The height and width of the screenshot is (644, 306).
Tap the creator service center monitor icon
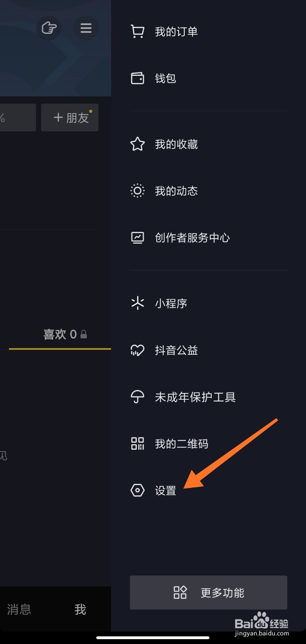tap(137, 237)
